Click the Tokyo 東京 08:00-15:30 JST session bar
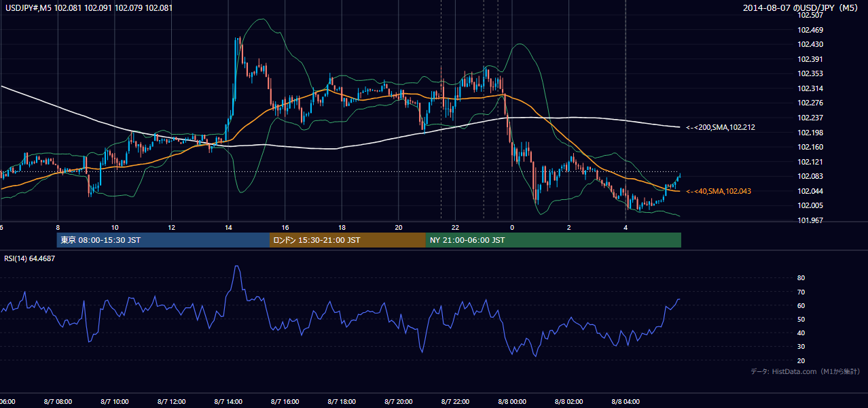Image resolution: width=868 pixels, height=408 pixels. [x=163, y=240]
